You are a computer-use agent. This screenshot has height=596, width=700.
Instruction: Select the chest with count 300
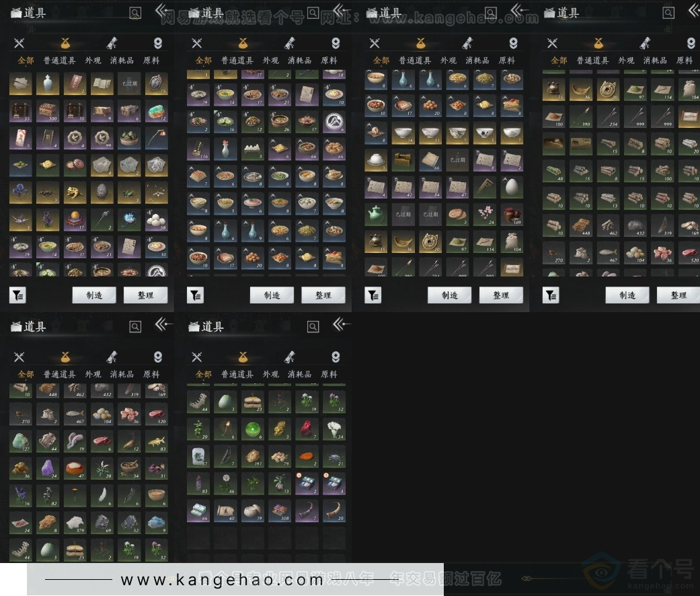48,112
